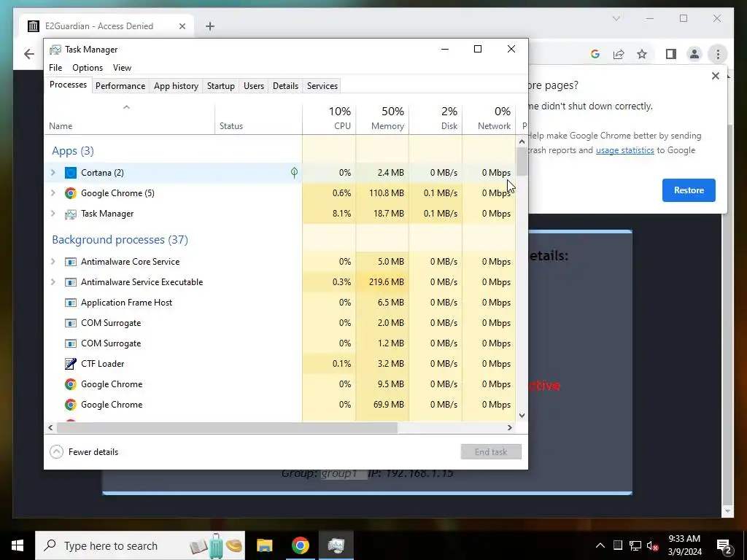747x560 pixels.
Task: Sort by Network column header
Action: 489,117
